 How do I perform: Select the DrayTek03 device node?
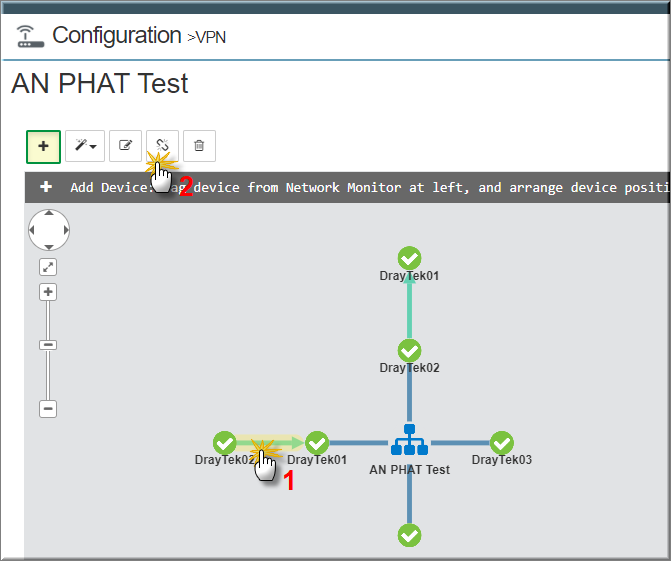pos(502,443)
